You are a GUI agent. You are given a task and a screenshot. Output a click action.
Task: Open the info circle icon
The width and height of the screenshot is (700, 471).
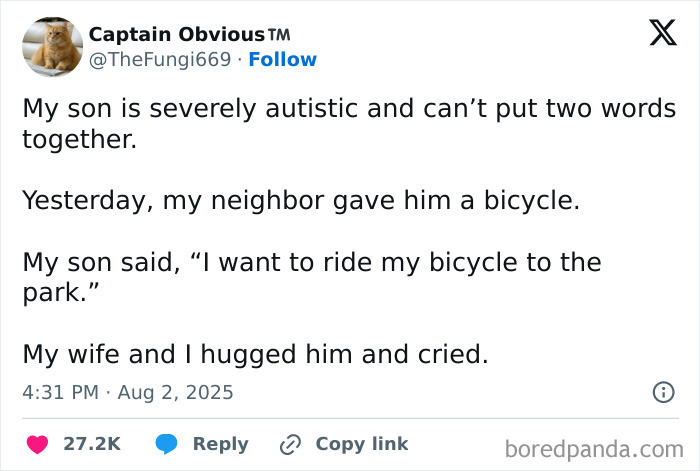pyautogui.click(x=662, y=393)
